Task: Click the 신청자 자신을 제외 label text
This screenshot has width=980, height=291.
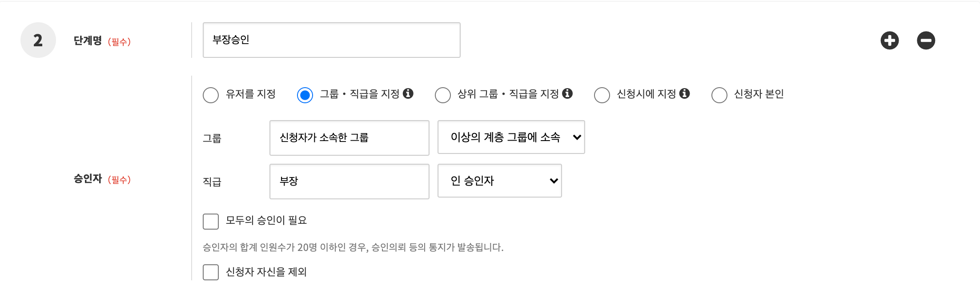Action: 266,272
